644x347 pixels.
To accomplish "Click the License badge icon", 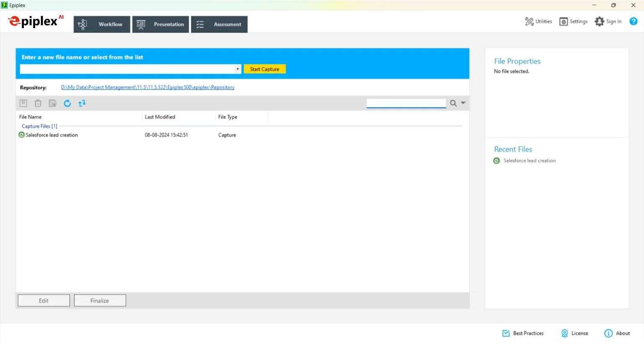I will [565, 334].
